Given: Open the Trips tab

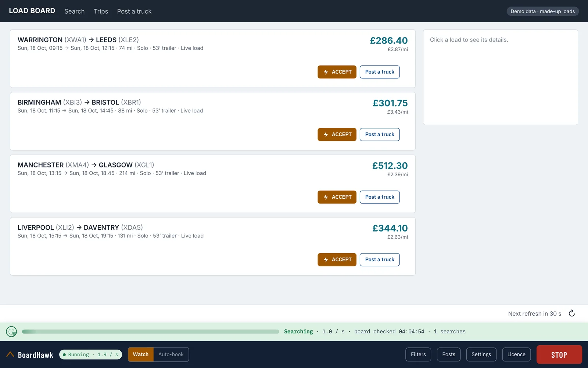Looking at the screenshot, I should pos(101,11).
